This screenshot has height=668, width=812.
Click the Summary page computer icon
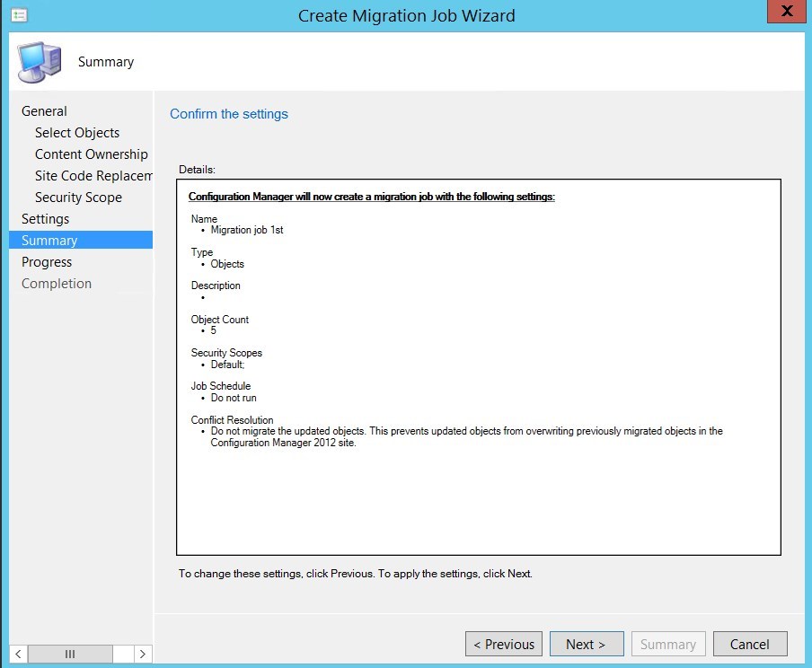38,60
